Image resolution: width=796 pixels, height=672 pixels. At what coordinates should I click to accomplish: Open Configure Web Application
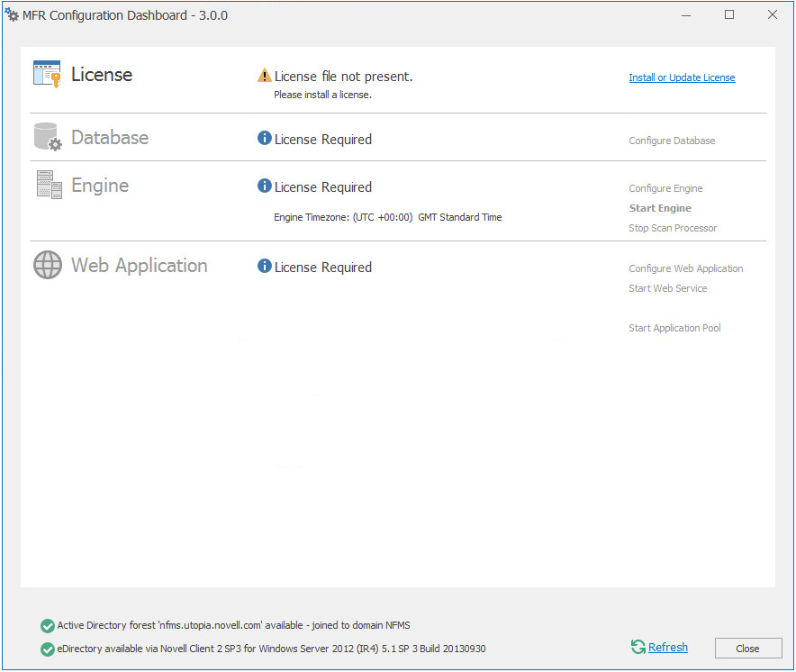coord(685,268)
